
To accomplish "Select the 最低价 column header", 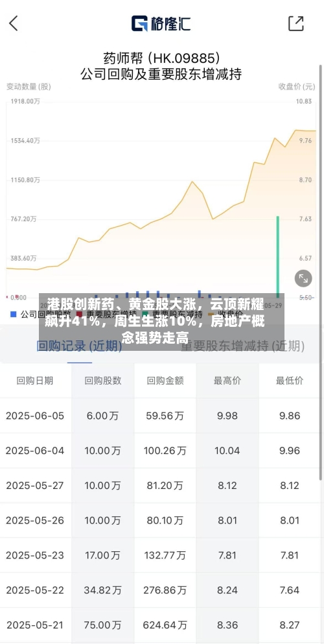I will 290,381.
